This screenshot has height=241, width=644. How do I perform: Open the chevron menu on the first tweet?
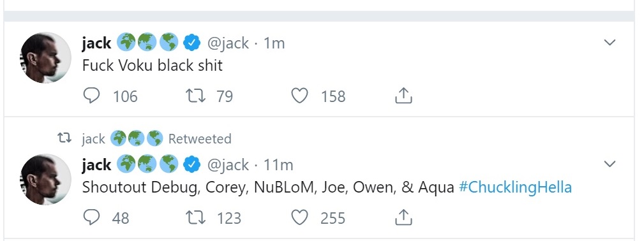click(610, 42)
